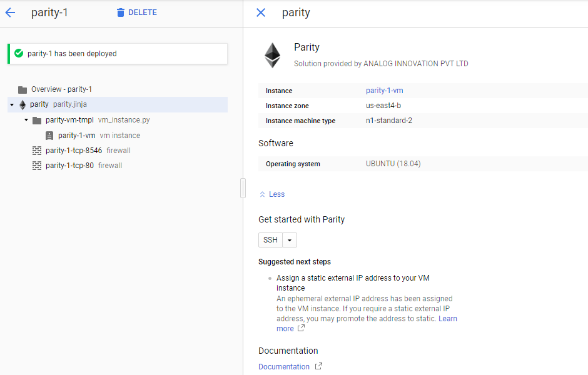The image size is (588, 375).
Task: Click the 'Get started with Parity' heading
Action: (302, 219)
